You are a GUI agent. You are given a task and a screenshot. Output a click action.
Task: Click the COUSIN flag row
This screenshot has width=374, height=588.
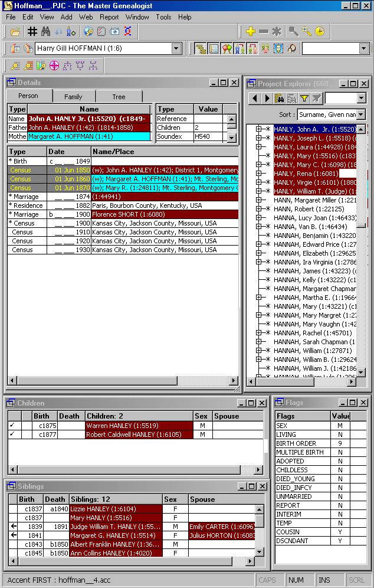[x=321, y=532]
